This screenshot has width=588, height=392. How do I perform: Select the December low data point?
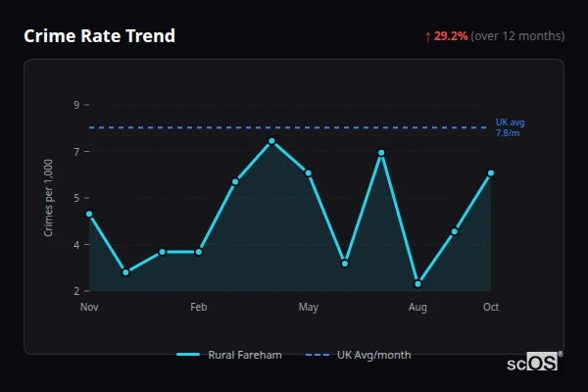(x=125, y=272)
